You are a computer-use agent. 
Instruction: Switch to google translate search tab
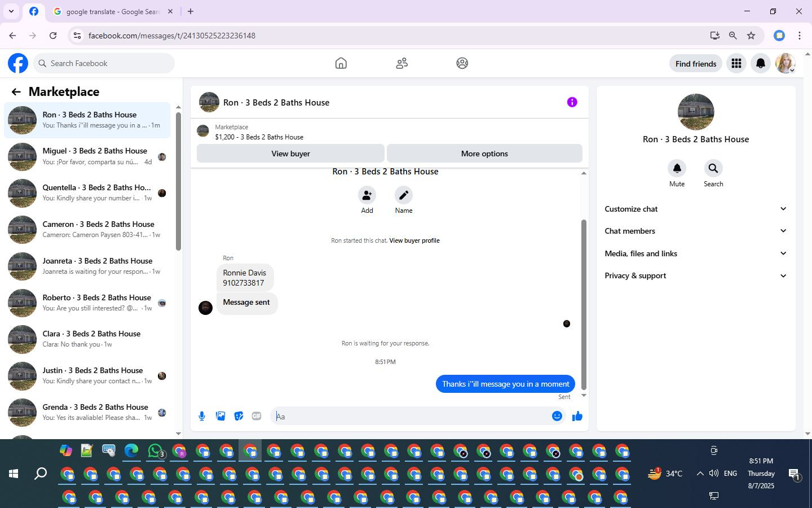tap(113, 11)
